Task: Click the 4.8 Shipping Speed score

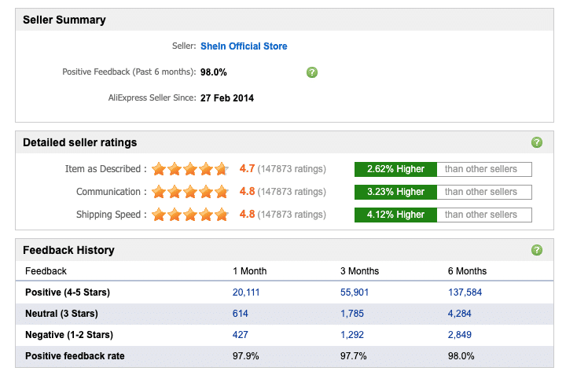Action: [247, 215]
